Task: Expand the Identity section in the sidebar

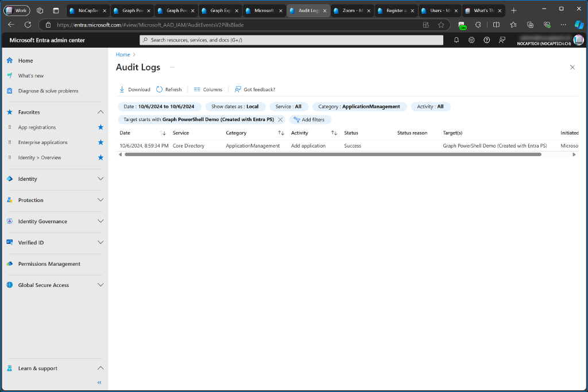Action: pyautogui.click(x=100, y=178)
